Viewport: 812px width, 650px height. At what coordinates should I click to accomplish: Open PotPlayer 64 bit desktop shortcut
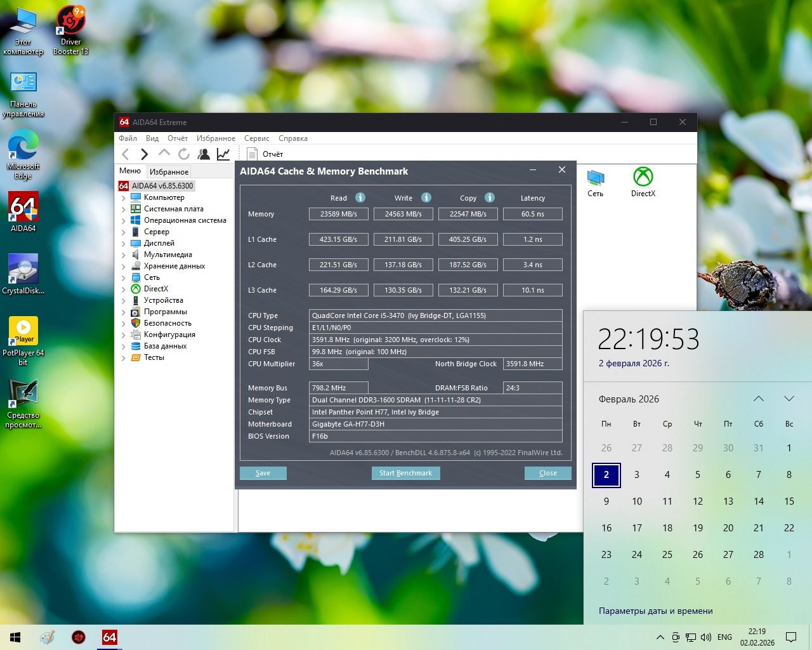[x=23, y=341]
